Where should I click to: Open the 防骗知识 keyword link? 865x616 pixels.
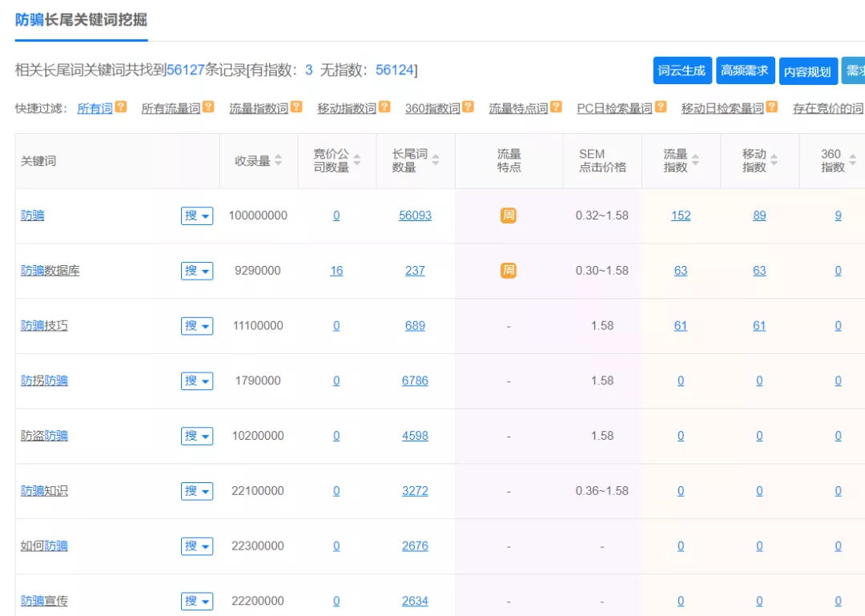44,491
